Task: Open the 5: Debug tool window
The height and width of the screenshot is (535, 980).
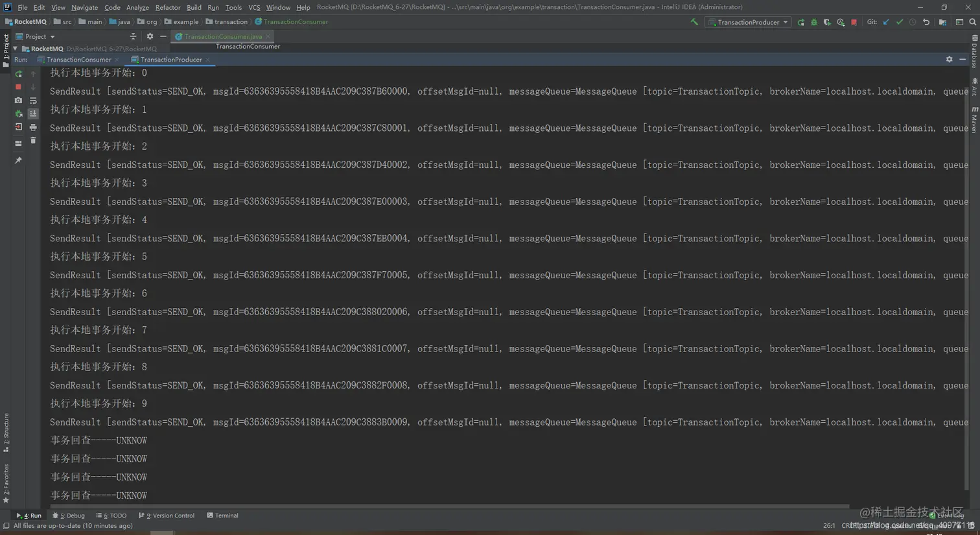Action: point(69,516)
